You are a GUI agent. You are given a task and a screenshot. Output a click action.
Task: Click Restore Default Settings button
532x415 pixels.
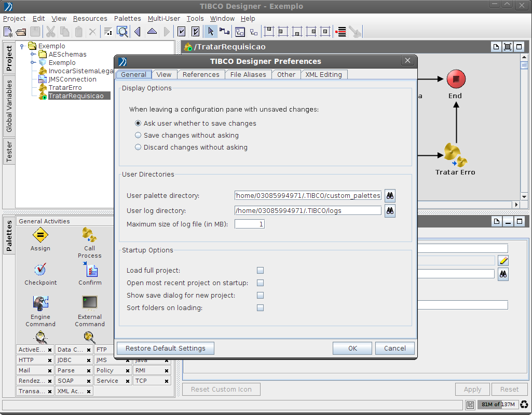point(166,349)
